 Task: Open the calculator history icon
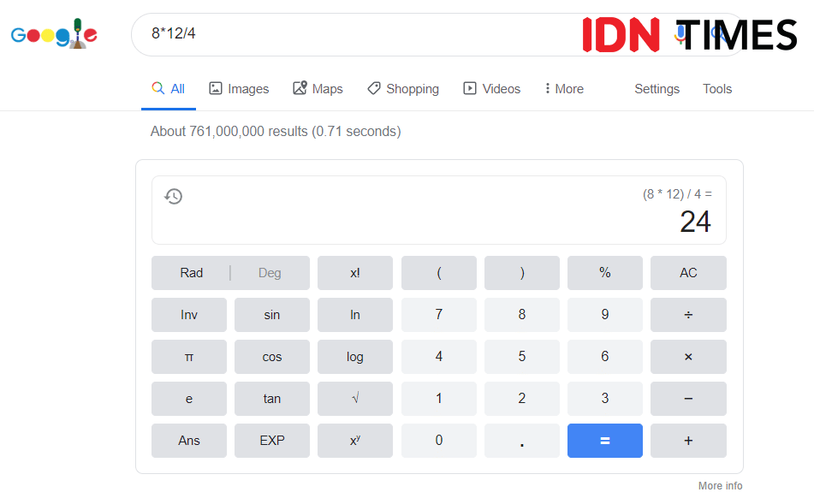(174, 197)
